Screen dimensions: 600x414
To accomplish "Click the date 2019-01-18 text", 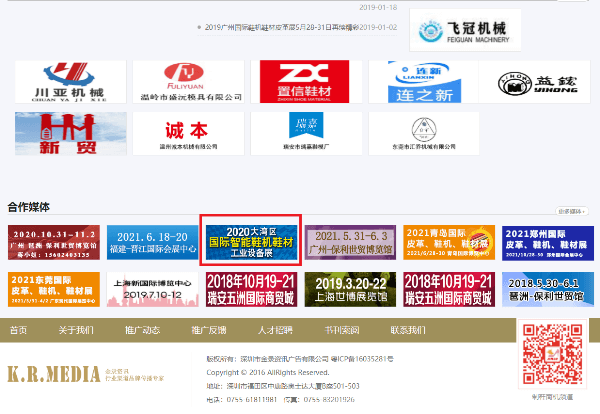I will click(x=378, y=7).
